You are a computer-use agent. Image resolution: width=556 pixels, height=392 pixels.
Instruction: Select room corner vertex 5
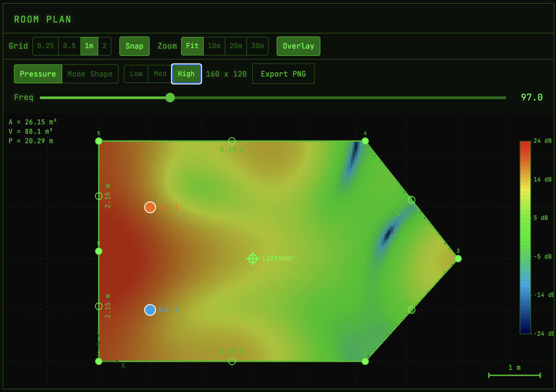[x=99, y=141]
